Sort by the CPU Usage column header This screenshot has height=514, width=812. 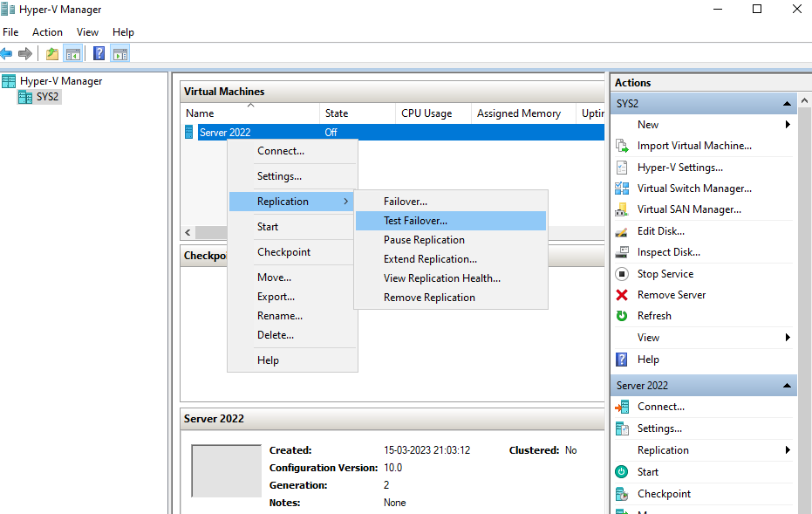[433, 113]
